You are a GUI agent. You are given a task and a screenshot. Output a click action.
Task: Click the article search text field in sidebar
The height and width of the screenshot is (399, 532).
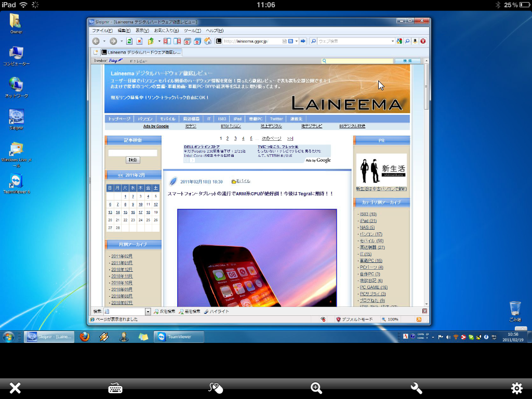132,153
